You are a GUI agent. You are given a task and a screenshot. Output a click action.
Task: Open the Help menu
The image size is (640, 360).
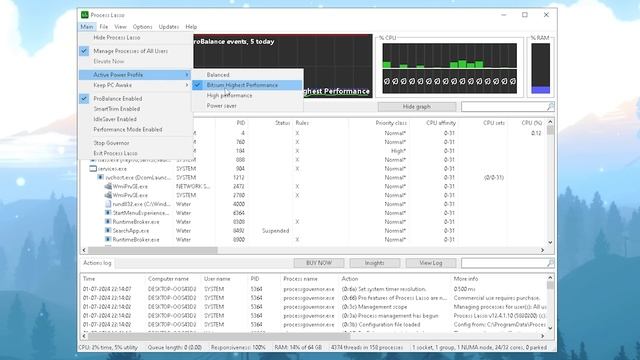[x=191, y=27]
